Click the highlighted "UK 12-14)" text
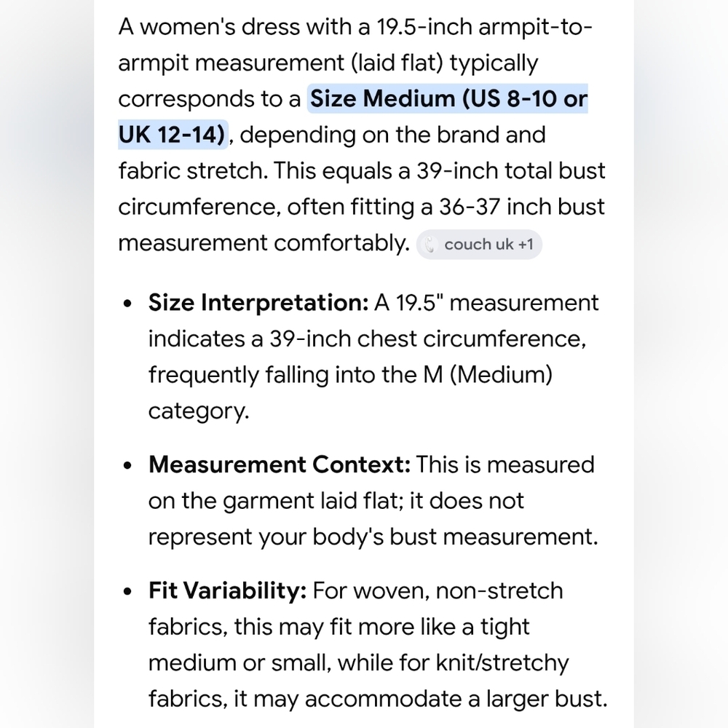This screenshot has height=728, width=728. point(173,135)
